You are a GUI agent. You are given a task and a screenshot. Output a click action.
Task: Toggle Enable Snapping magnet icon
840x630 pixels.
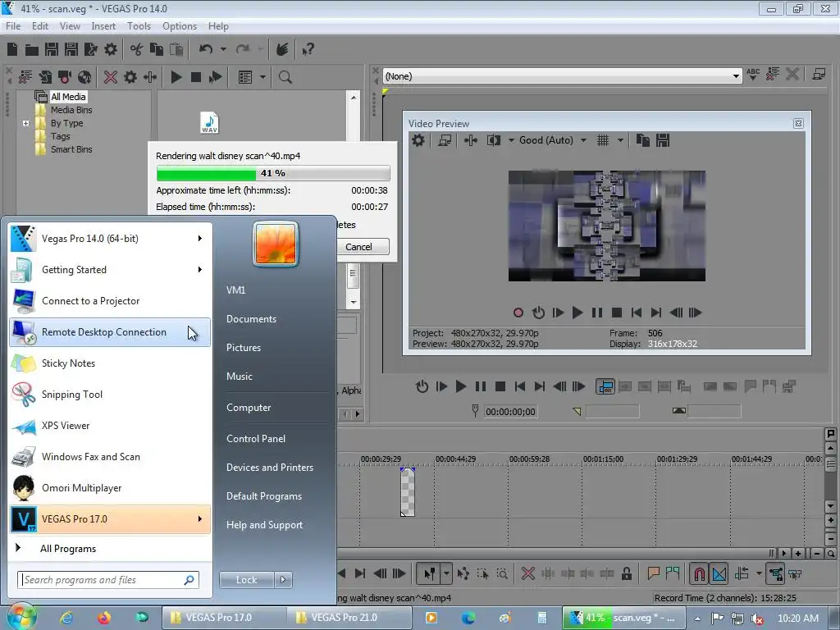tap(699, 574)
